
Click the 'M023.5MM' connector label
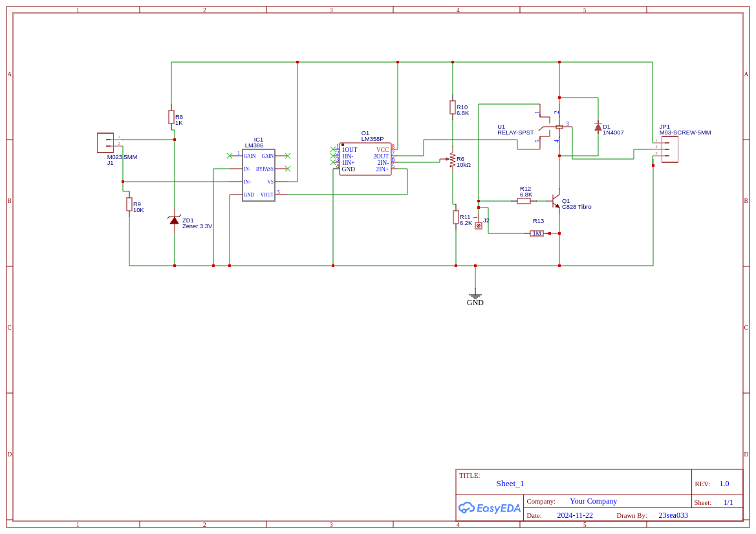coord(122,156)
